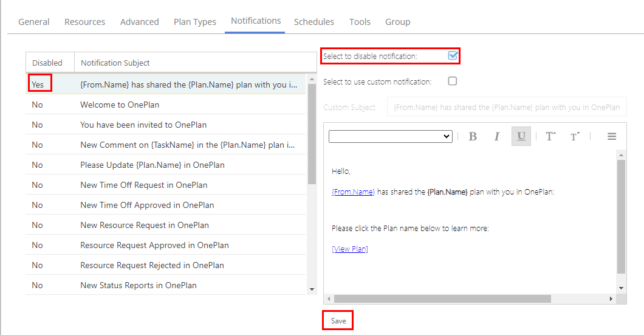644x335 pixels.
Task: Toggle Underline formatting in editor toolbar
Action: 521,136
